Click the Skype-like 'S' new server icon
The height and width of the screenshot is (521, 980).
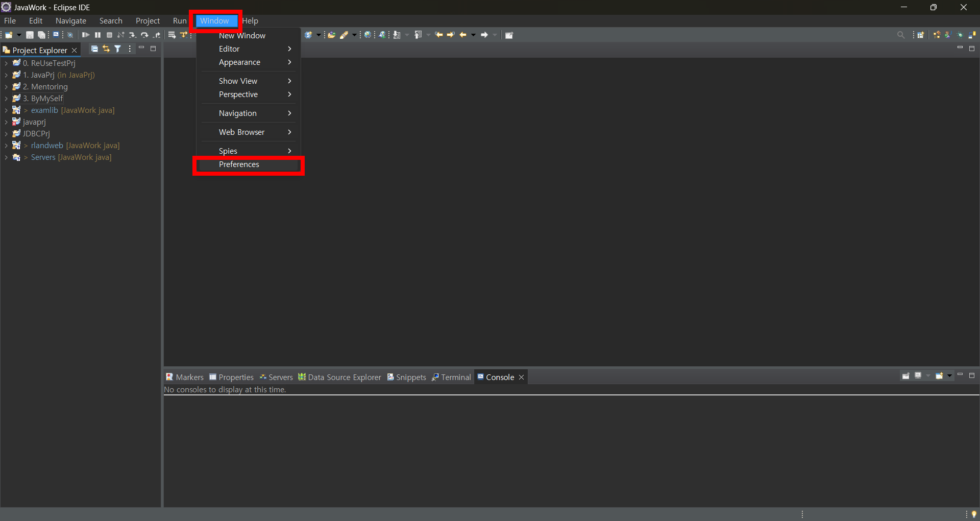308,35
